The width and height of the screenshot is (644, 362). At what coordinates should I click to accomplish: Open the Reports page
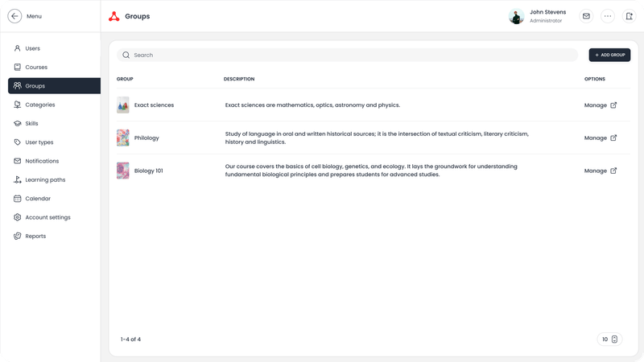[x=35, y=236]
